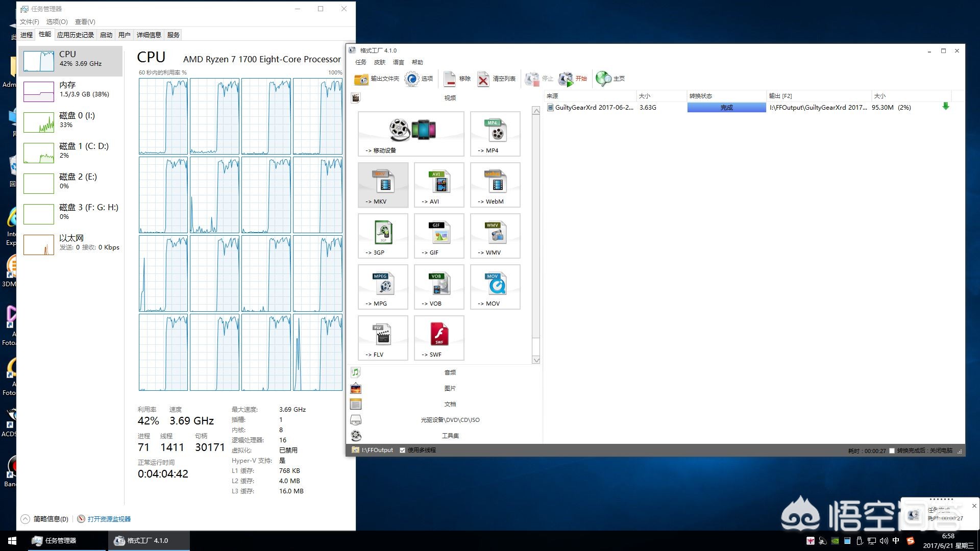Clear the conversion task list
The image size is (980, 551).
[497, 79]
